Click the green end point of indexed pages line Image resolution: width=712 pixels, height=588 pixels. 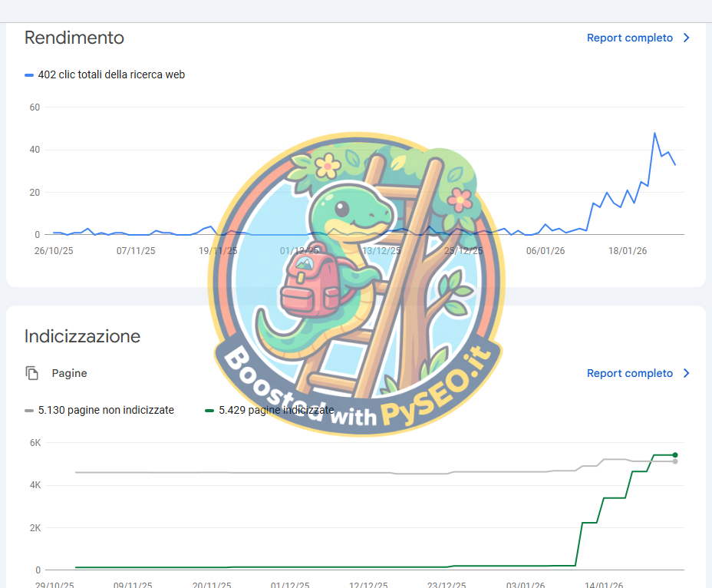tap(675, 455)
